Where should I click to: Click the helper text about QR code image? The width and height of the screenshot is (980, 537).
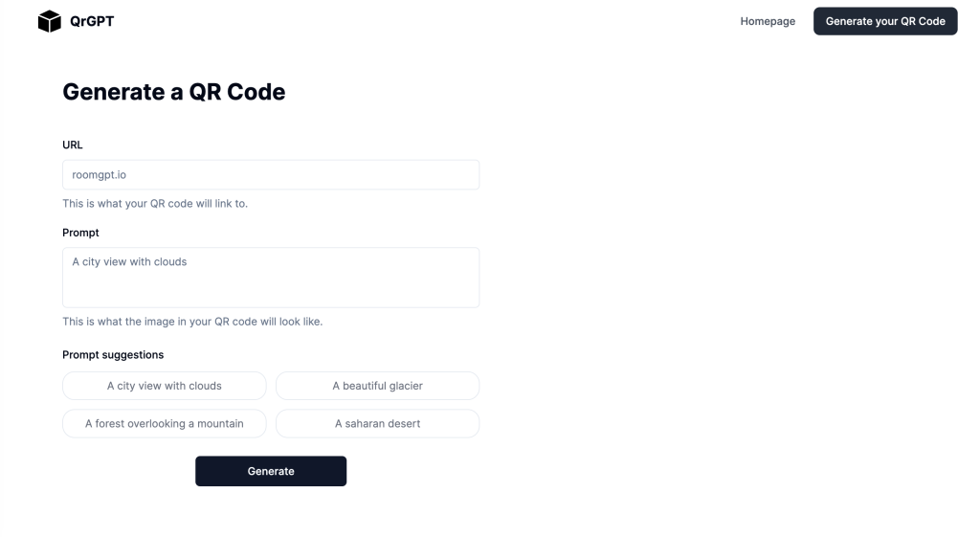[192, 322]
